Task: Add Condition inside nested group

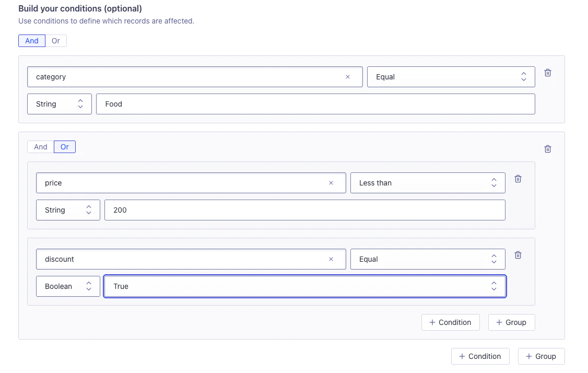Action: coord(450,322)
